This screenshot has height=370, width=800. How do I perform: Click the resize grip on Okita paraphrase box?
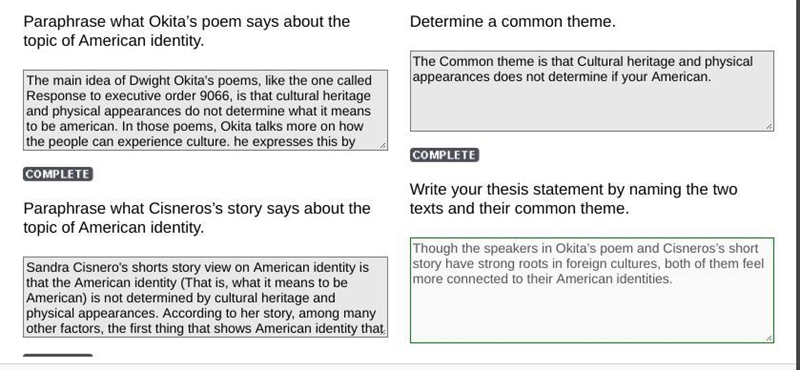pos(383,145)
